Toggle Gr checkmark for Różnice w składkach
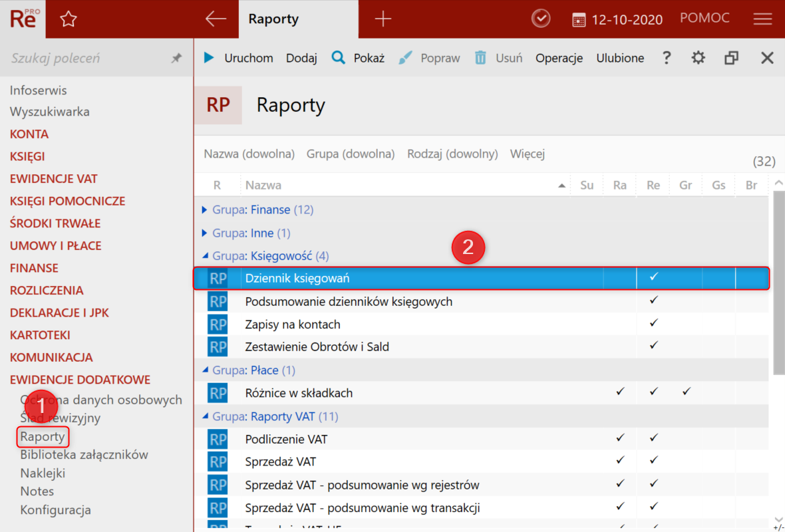The height and width of the screenshot is (532, 785). 686,392
